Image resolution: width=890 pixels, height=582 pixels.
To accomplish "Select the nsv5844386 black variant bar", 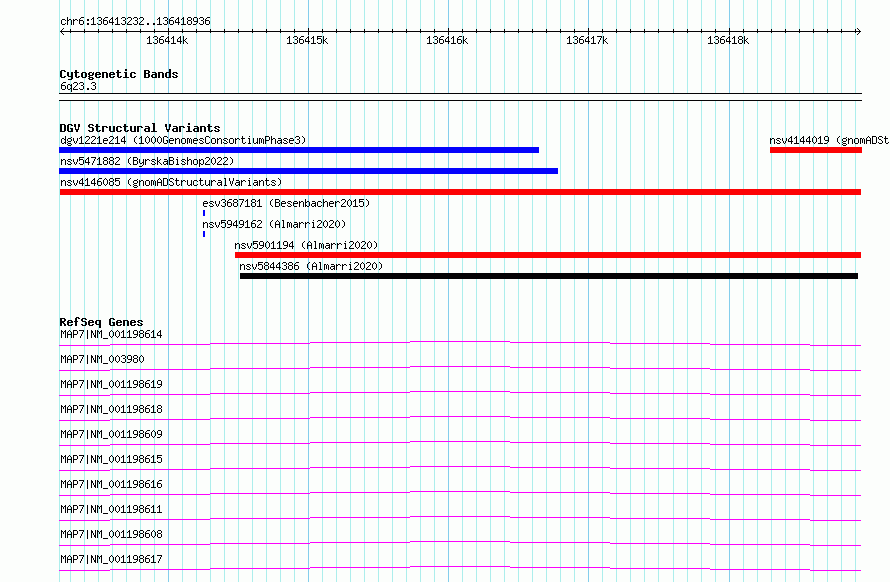I will tap(549, 276).
